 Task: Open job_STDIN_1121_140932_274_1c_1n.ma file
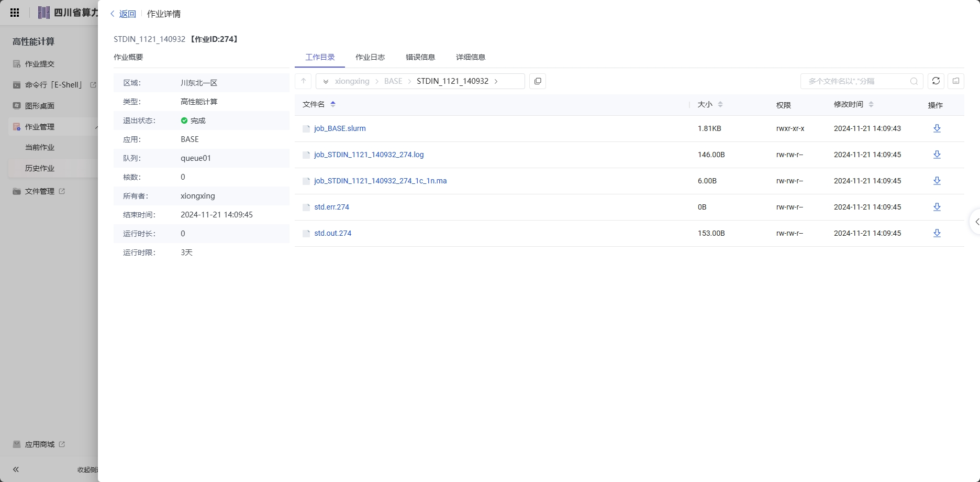coord(381,181)
